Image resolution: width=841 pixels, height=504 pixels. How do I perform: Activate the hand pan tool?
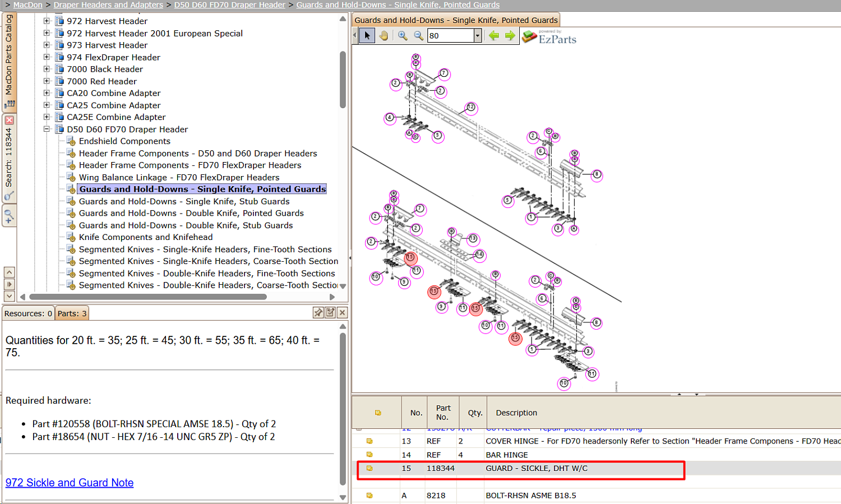click(383, 36)
